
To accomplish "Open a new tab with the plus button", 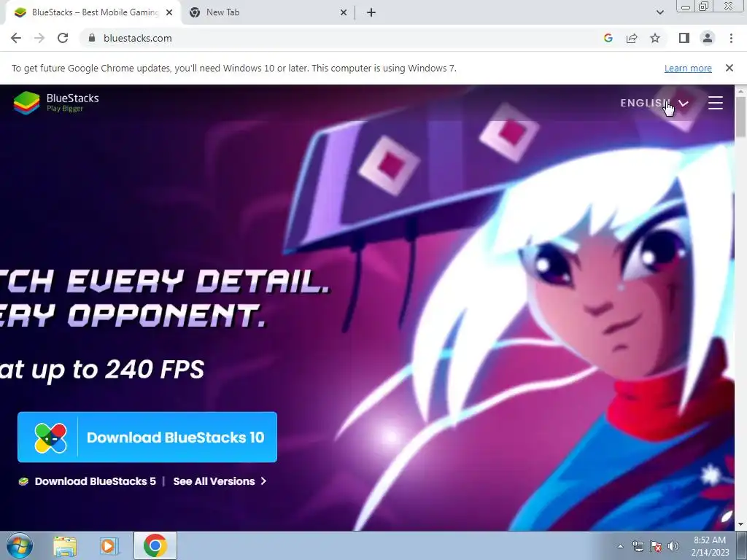I will coord(371,12).
